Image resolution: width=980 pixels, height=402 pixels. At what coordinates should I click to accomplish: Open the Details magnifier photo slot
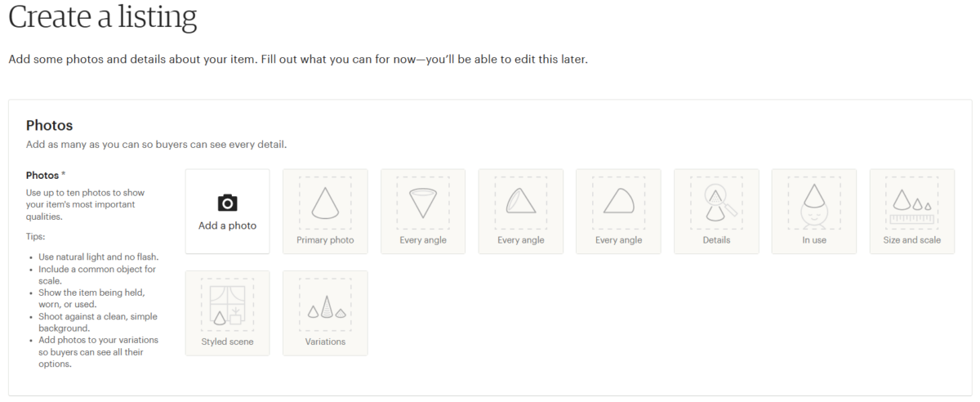coord(716,202)
